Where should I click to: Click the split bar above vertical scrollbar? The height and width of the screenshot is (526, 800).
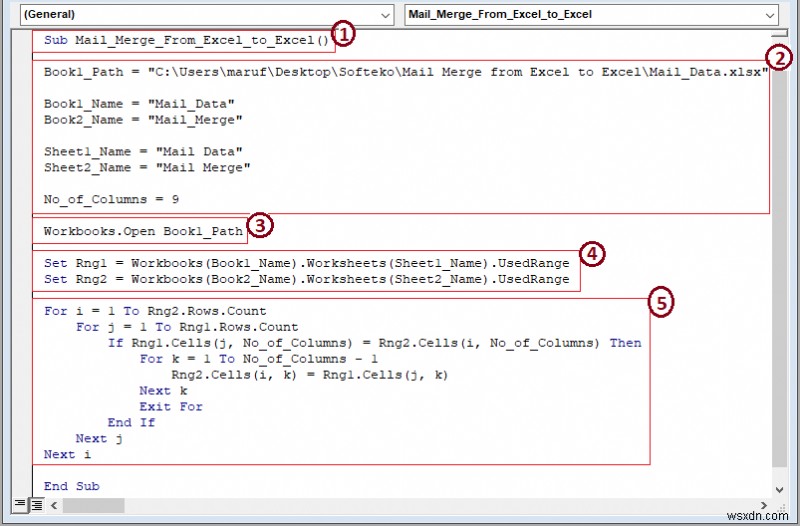click(x=780, y=33)
